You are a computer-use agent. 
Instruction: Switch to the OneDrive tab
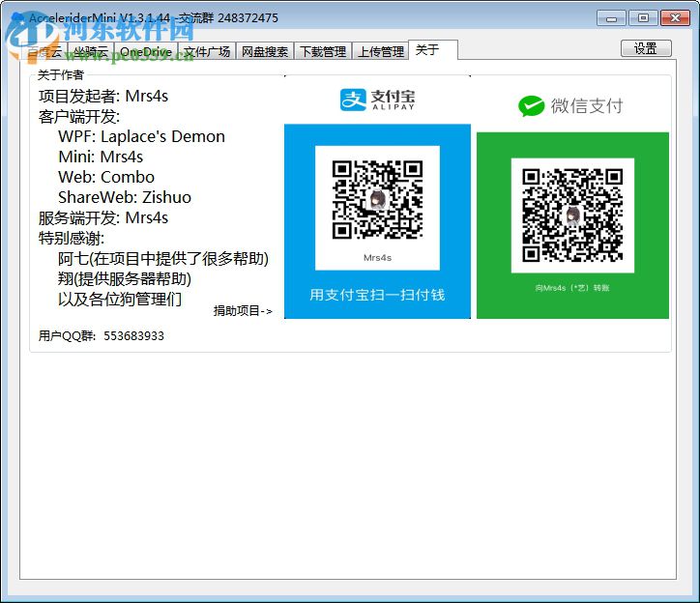pos(146,51)
